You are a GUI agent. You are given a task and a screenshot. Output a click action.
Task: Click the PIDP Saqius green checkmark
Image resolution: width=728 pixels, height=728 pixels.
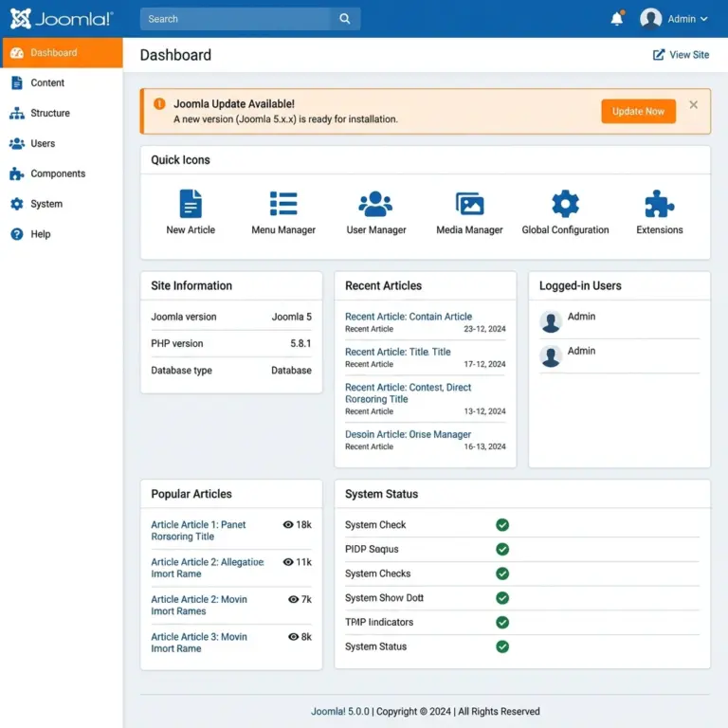[501, 549]
